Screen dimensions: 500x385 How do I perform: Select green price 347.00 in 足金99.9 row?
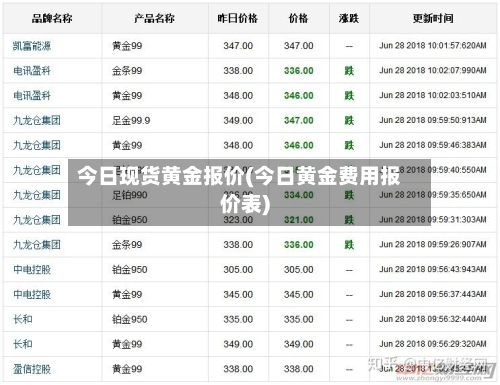coord(299,120)
